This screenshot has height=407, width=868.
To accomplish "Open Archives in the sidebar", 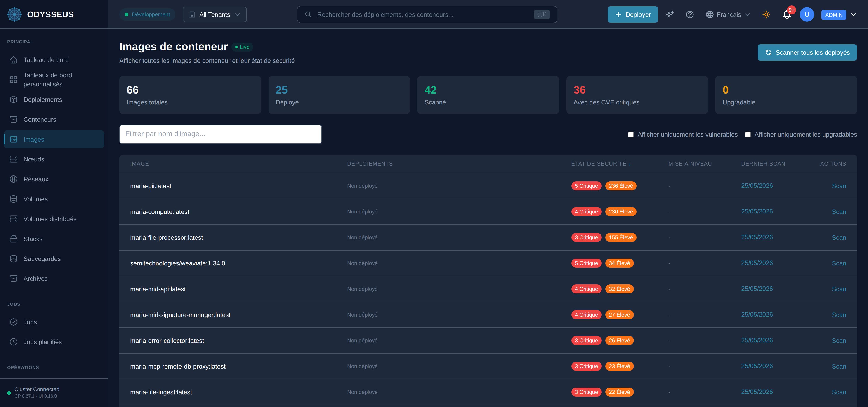I will [x=54, y=278].
